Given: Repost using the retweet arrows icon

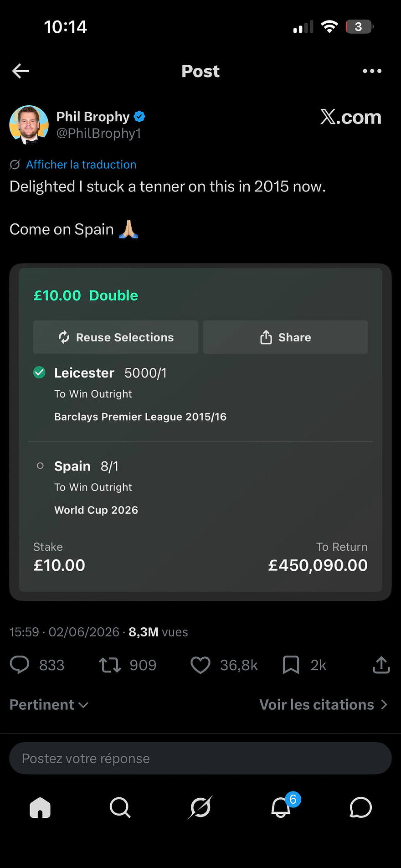Looking at the screenshot, I should pyautogui.click(x=110, y=665).
